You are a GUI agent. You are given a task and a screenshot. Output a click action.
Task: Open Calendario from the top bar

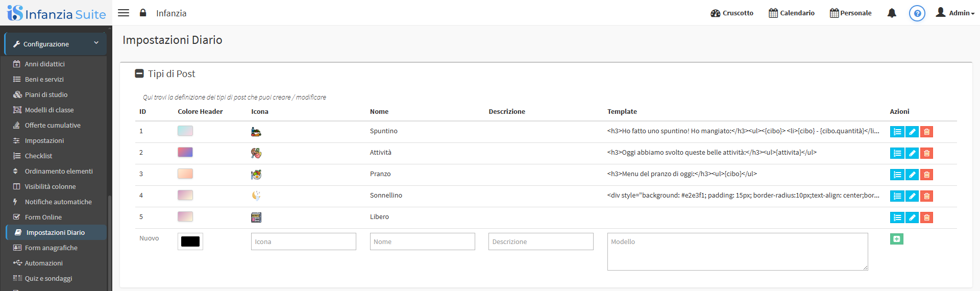pyautogui.click(x=791, y=13)
